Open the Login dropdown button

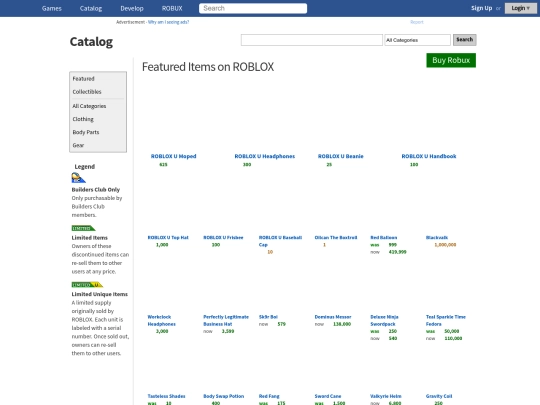point(520,8)
